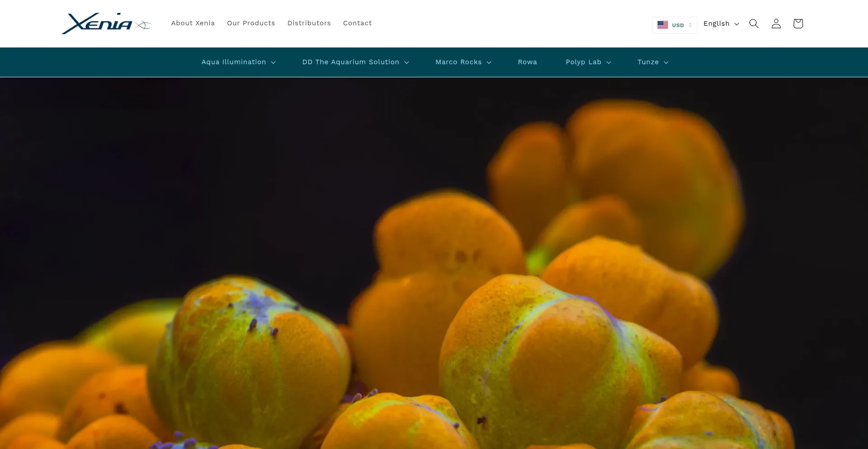Expand the DD The Aquarium Solution menu

pyautogui.click(x=355, y=62)
